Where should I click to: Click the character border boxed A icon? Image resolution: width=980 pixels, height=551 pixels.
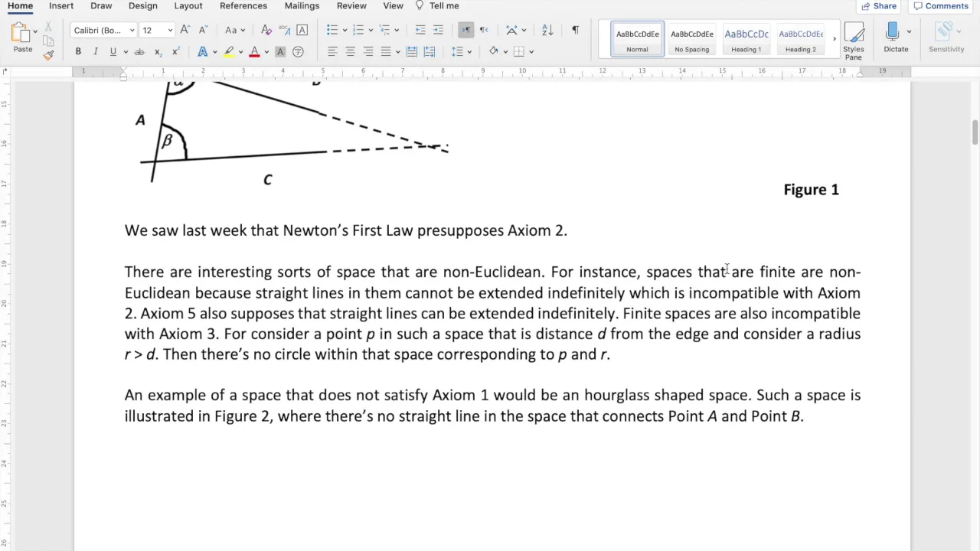pos(302,30)
